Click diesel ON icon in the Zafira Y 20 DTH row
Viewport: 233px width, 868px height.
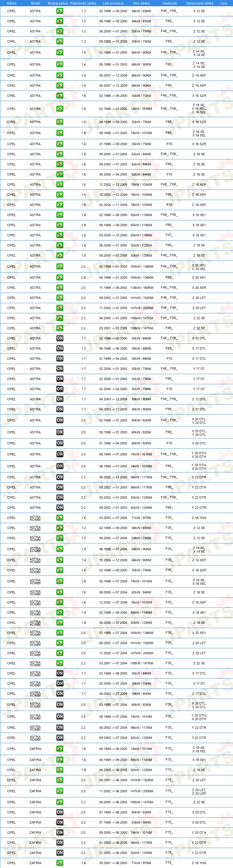(60, 833)
